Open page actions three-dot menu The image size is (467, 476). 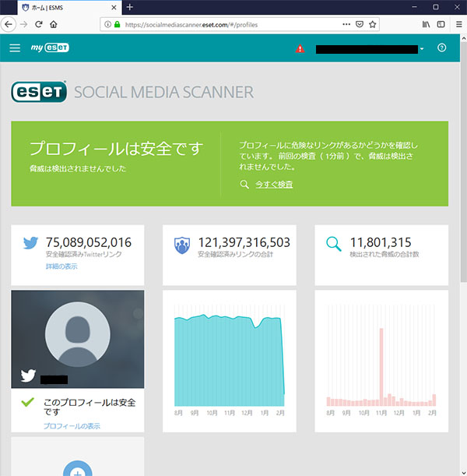tap(346, 24)
